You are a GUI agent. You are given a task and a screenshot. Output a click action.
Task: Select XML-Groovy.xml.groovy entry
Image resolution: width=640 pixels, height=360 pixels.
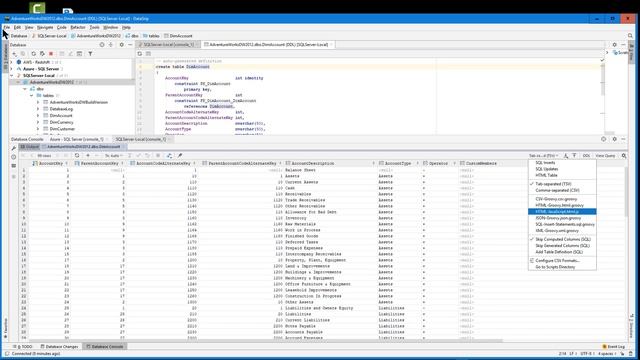pyautogui.click(x=562, y=231)
